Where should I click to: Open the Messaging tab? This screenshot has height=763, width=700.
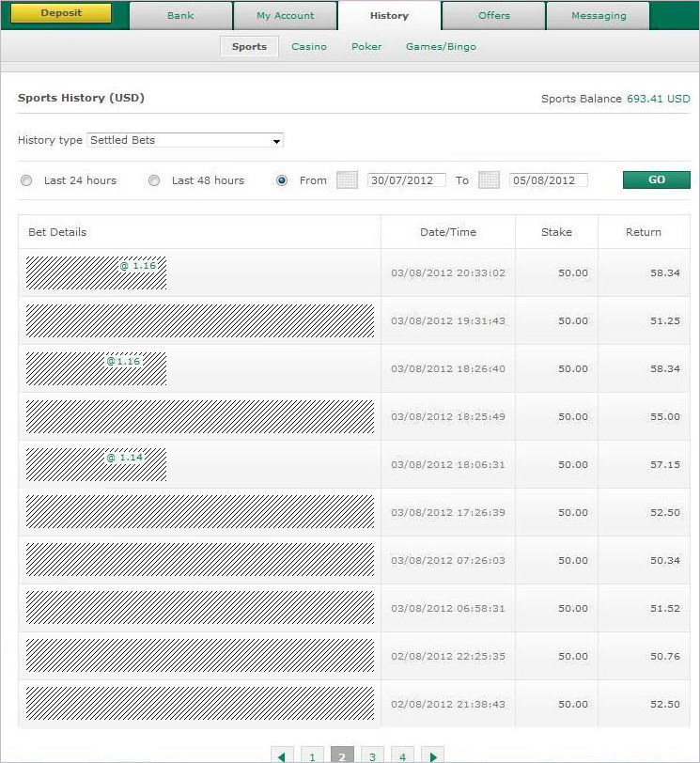pyautogui.click(x=598, y=16)
